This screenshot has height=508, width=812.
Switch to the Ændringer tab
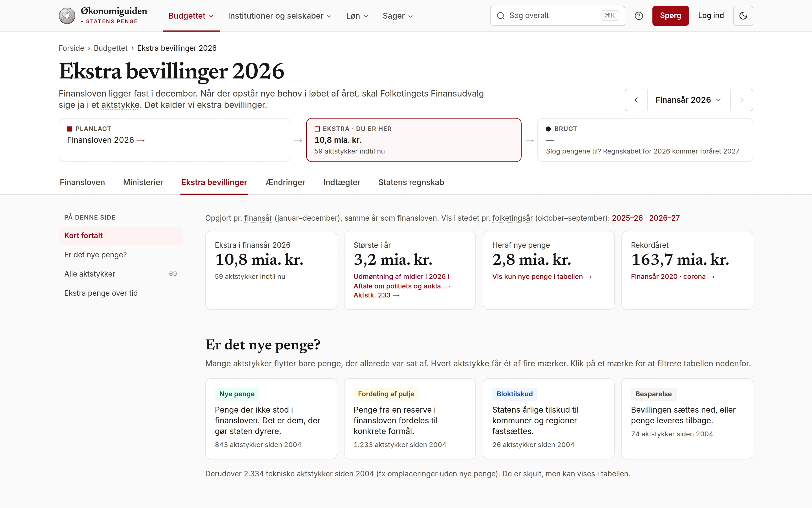tap(285, 182)
